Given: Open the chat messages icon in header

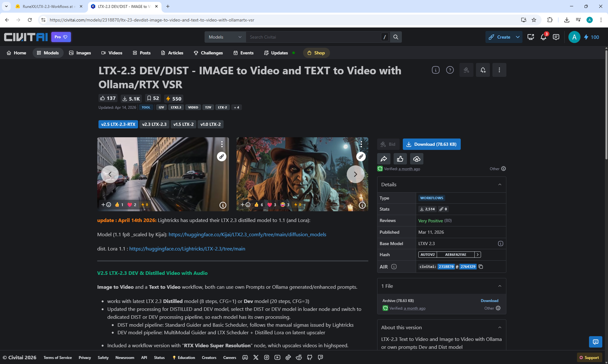Looking at the screenshot, I should 556,37.
